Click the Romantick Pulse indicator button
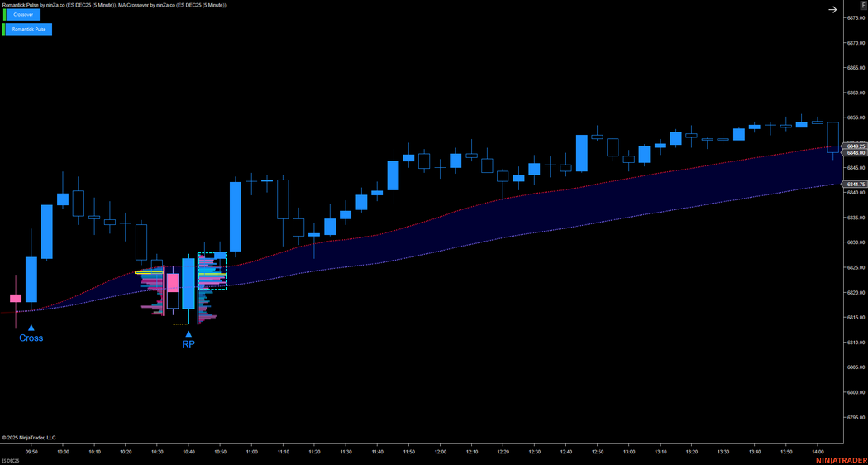 pos(29,29)
